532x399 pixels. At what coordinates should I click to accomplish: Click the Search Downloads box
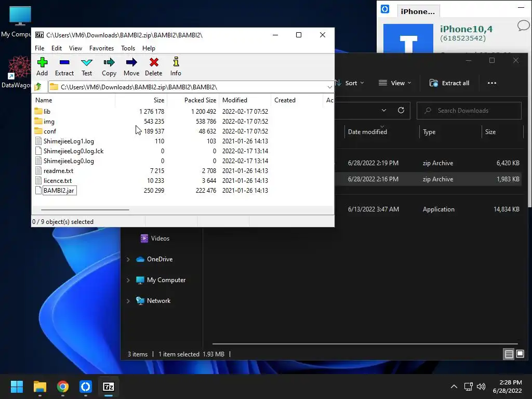[x=469, y=111]
